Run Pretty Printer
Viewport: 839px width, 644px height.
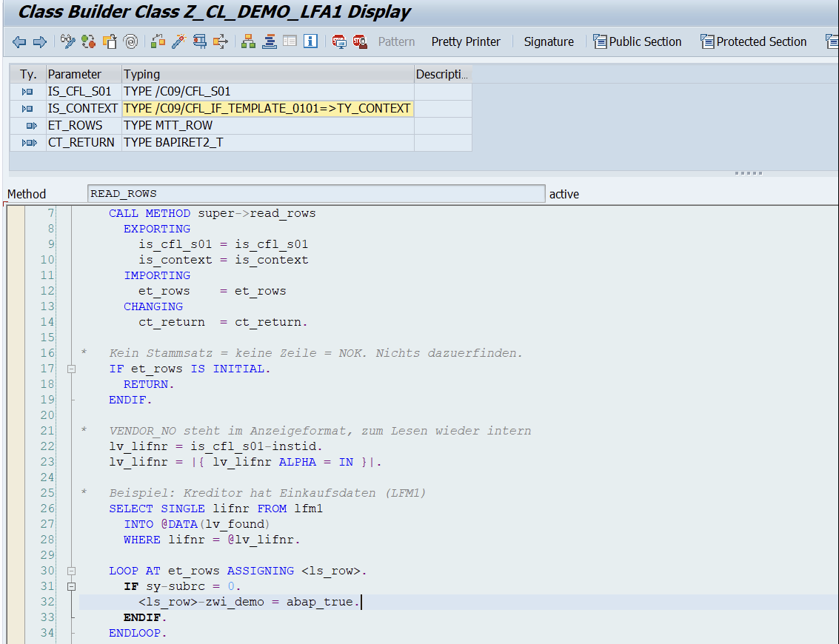(466, 41)
